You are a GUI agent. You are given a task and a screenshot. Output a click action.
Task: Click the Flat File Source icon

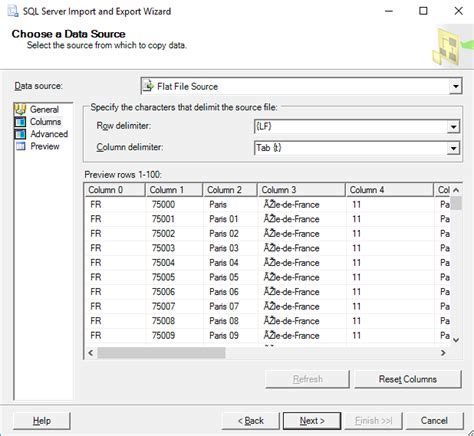click(x=148, y=86)
